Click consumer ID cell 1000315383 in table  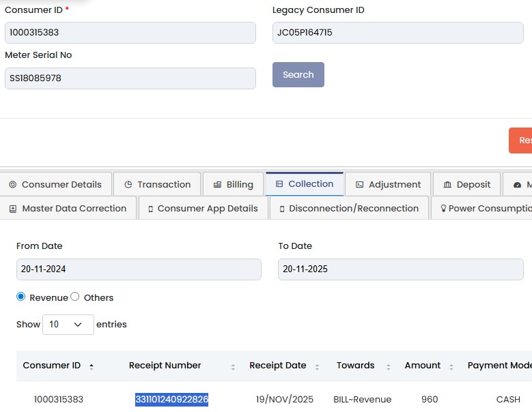click(58, 399)
